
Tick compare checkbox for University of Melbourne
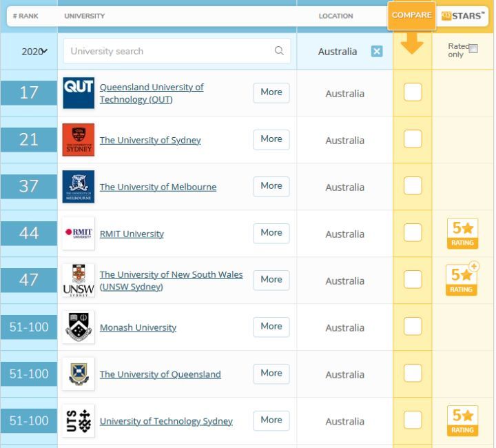point(413,185)
